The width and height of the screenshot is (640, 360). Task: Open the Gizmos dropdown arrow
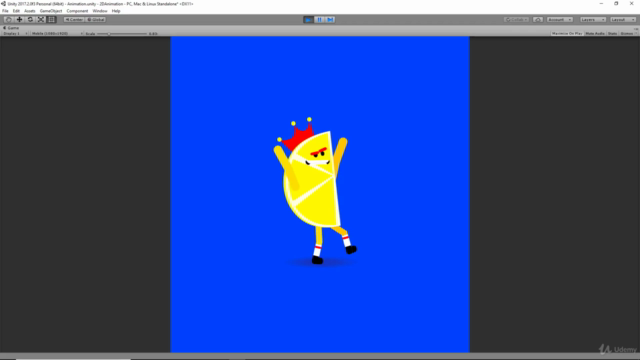point(636,33)
